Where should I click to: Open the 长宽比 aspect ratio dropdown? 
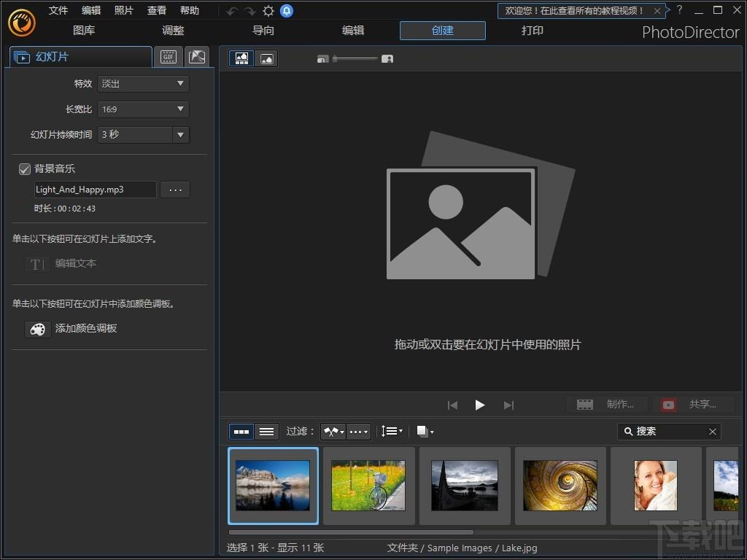[143, 109]
